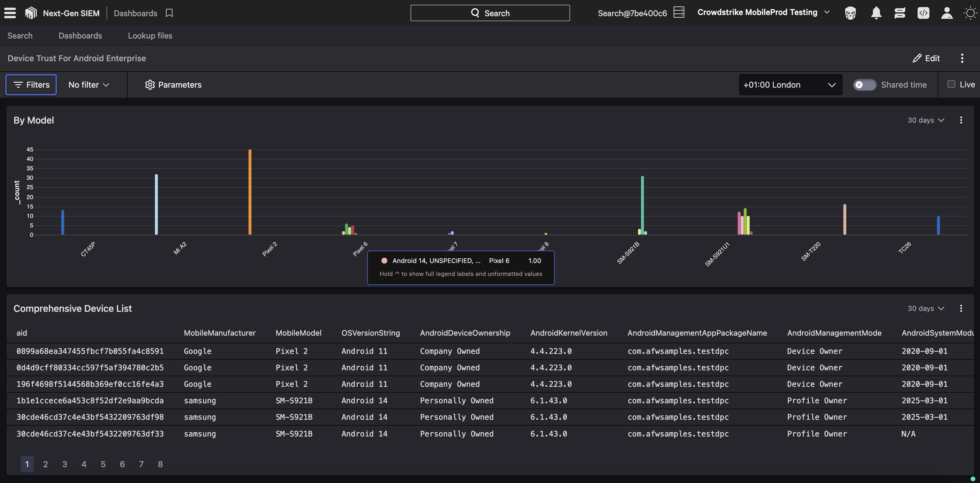Sort by the AndroidKernelVersion column header

[x=569, y=333]
